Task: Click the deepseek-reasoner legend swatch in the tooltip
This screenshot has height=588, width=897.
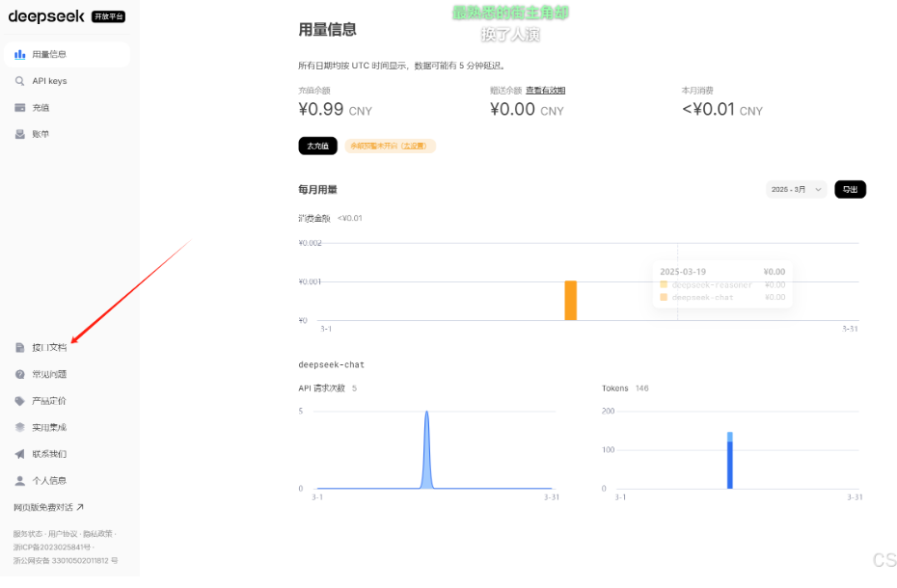Action: [664, 284]
